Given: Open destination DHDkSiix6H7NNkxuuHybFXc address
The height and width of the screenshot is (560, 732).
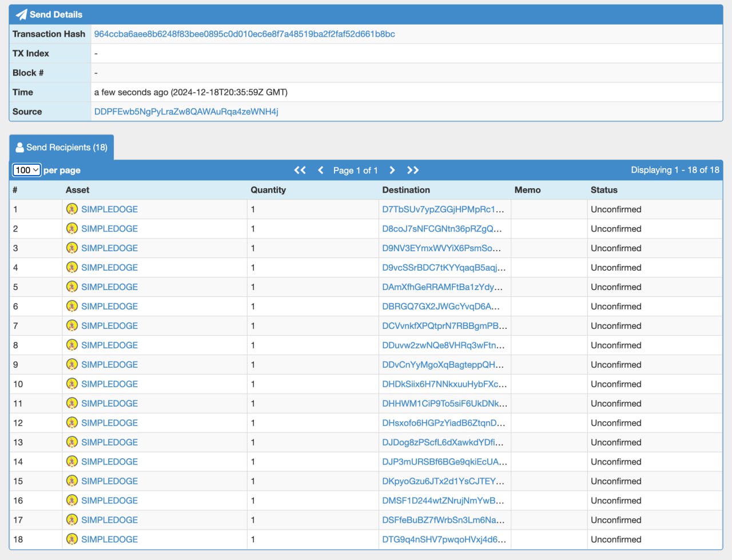Looking at the screenshot, I should point(444,384).
